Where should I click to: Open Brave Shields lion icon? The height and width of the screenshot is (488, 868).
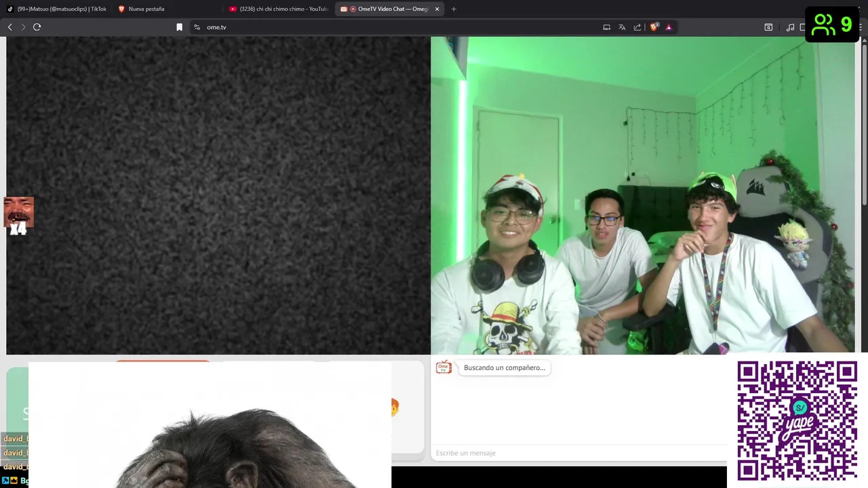coord(654,27)
